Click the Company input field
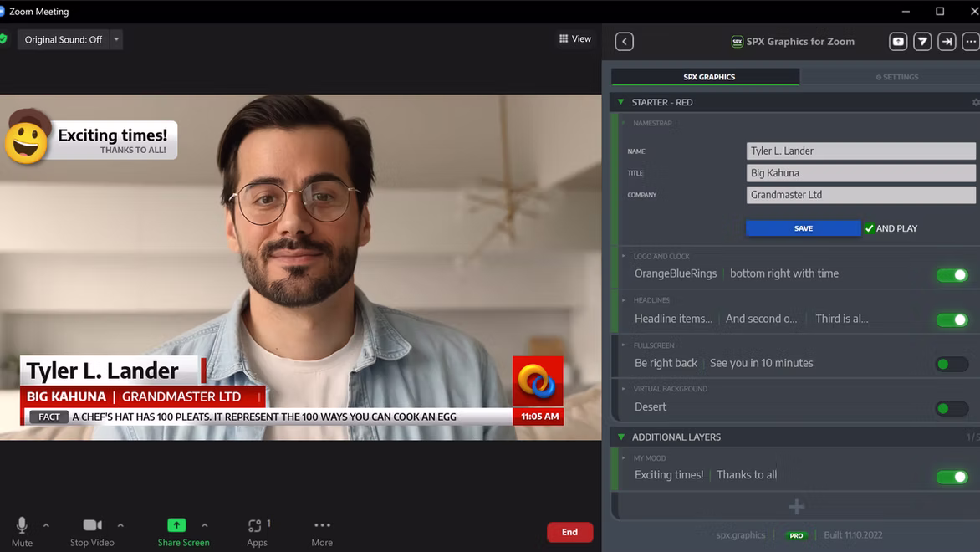The width and height of the screenshot is (980, 552). click(x=860, y=195)
